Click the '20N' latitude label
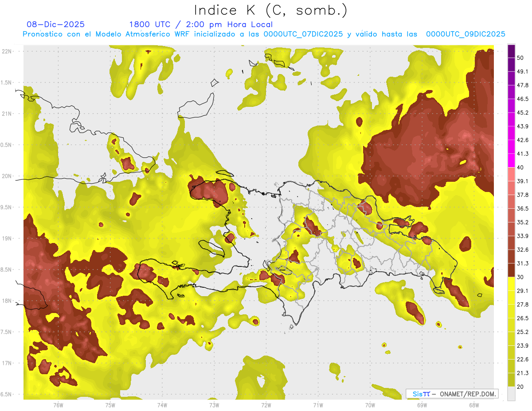Viewport: 532px width, 411px height. [7, 176]
